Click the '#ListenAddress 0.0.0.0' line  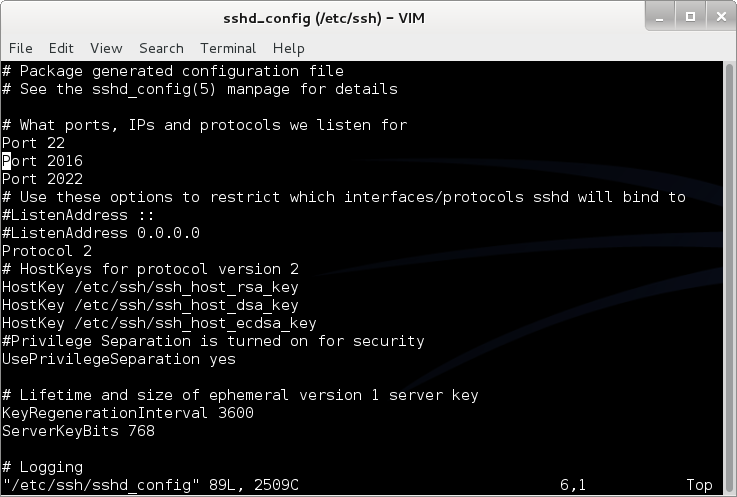[101, 233]
